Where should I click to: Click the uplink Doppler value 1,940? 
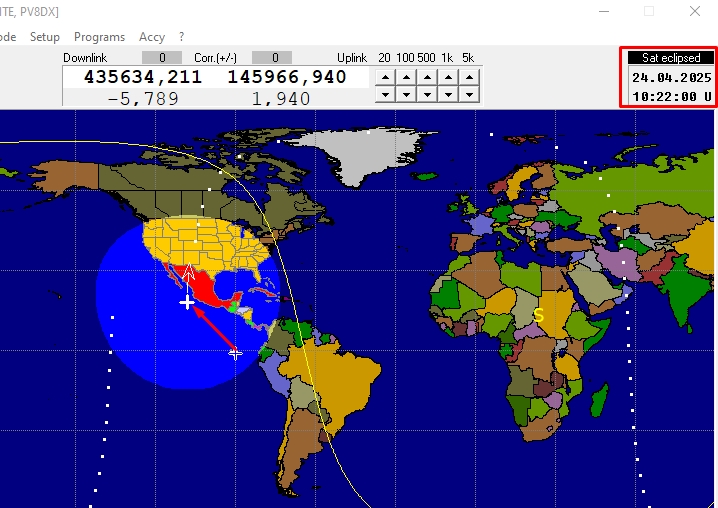click(281, 98)
